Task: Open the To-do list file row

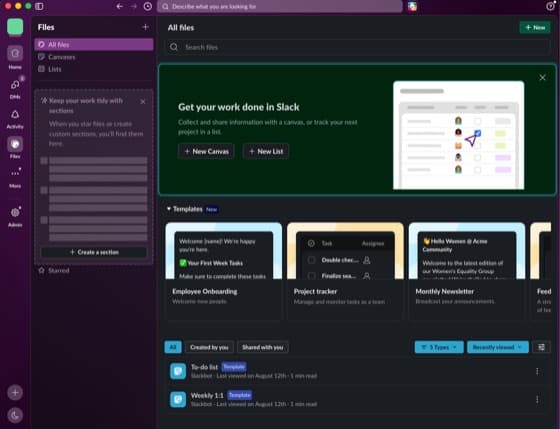Action: 357,371
